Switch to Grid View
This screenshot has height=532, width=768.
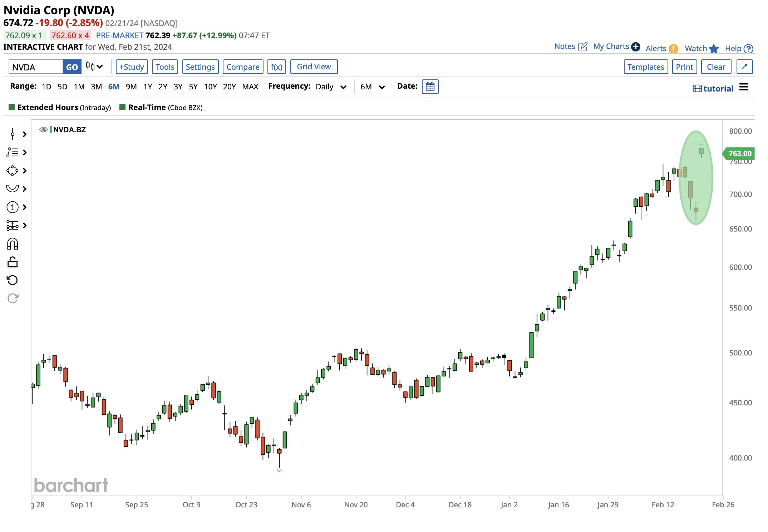tap(314, 67)
